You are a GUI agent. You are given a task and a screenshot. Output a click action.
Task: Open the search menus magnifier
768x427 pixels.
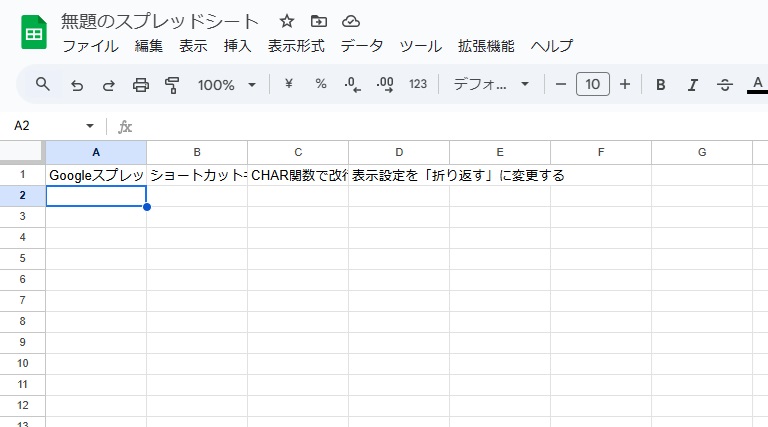[x=43, y=84]
